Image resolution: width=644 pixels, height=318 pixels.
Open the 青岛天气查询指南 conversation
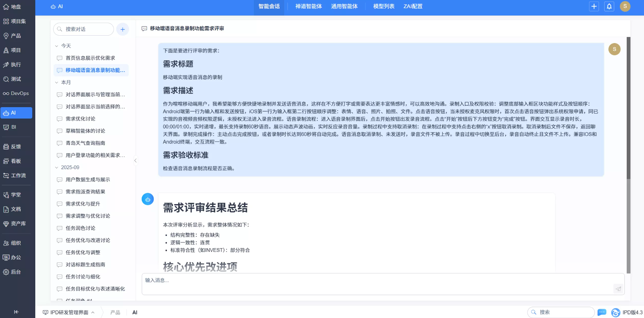(86, 143)
